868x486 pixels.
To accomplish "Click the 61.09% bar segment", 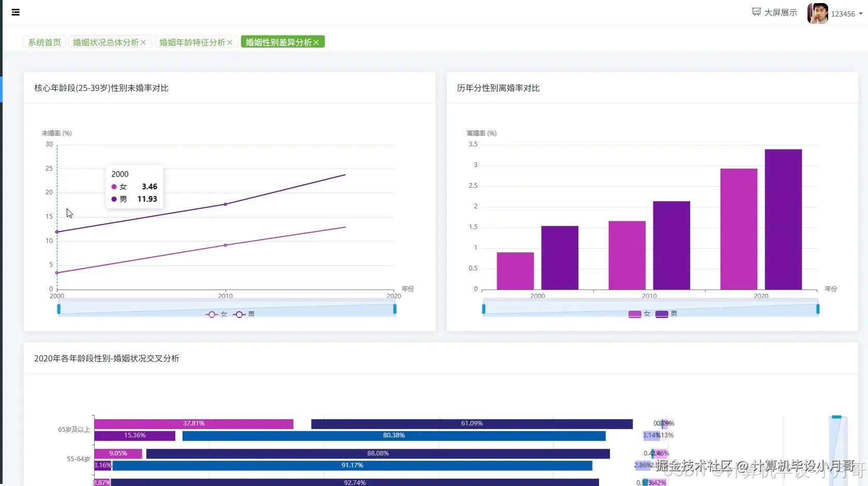I will click(x=472, y=424).
